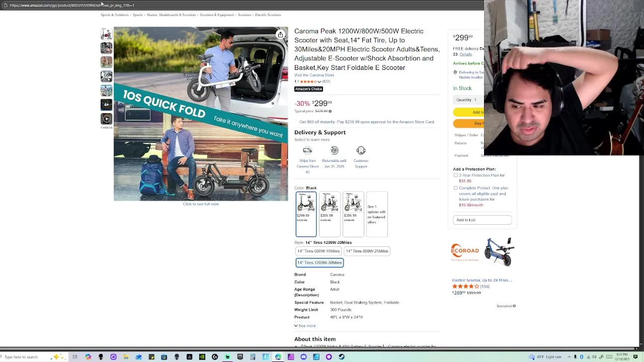Viewport: 644px width, 362px height.
Task: Open Sticky Notes from the taskbar
Action: pyautogui.click(x=151, y=357)
